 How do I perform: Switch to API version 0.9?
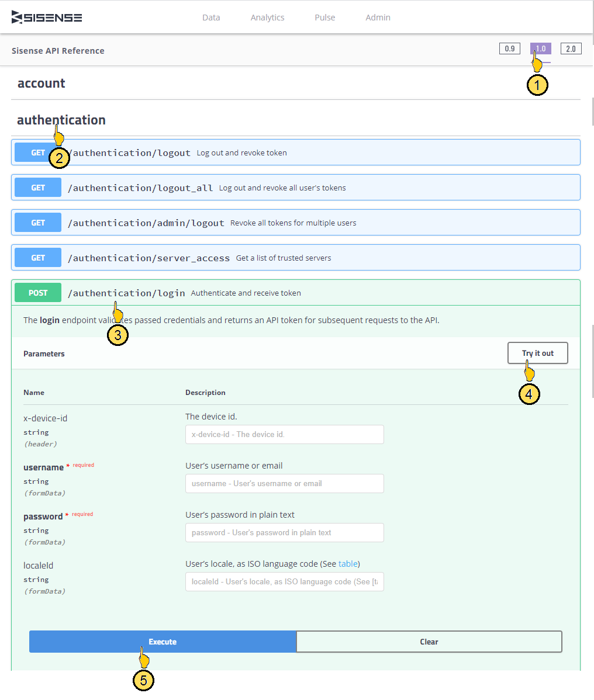(x=510, y=48)
